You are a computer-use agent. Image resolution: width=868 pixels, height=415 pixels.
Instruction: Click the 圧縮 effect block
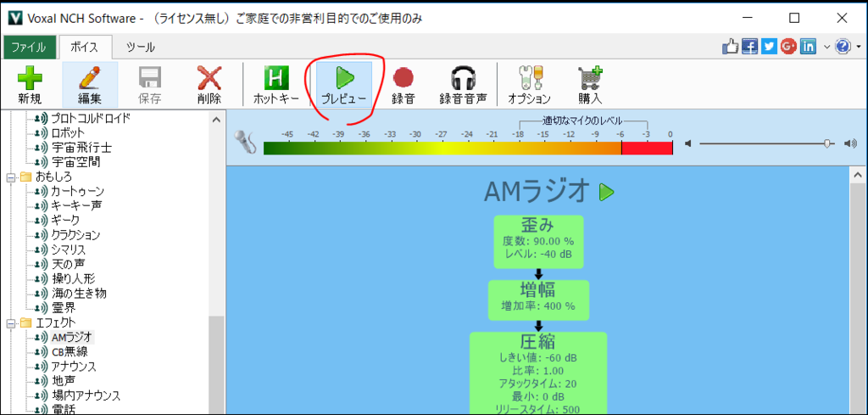click(538, 373)
